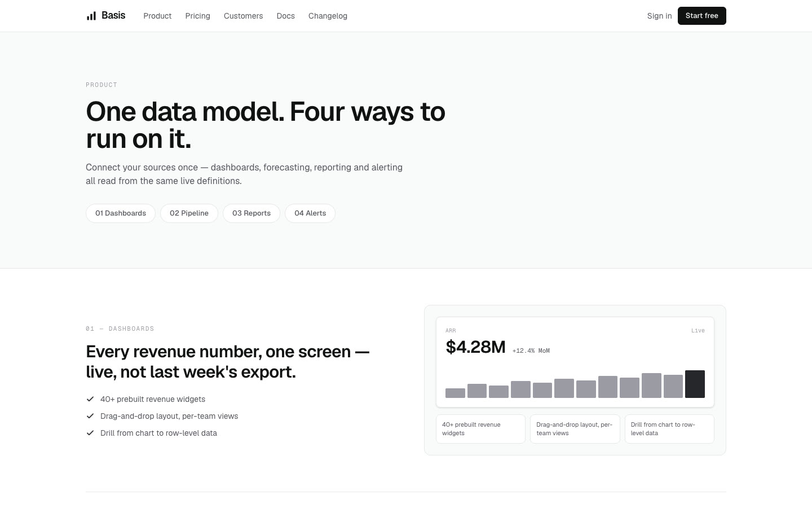The height and width of the screenshot is (508, 812).
Task: Click the 'Drill from chart to row-level data' card
Action: pos(669,429)
